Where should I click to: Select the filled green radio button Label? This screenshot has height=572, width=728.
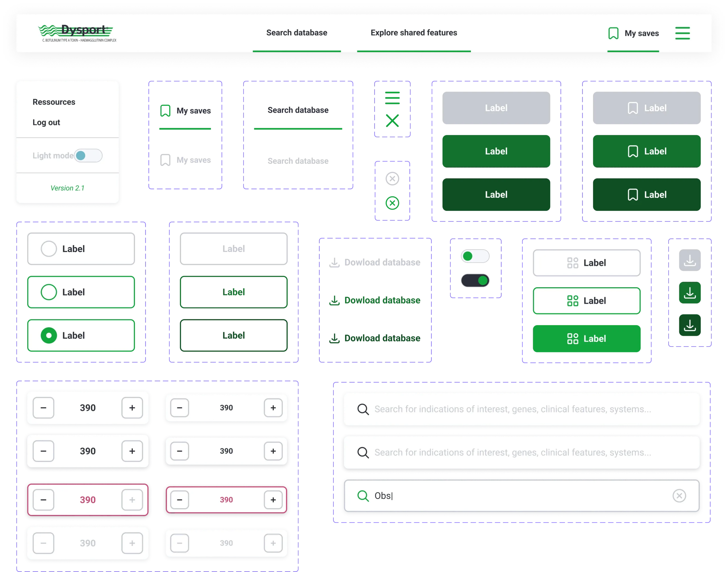49,335
